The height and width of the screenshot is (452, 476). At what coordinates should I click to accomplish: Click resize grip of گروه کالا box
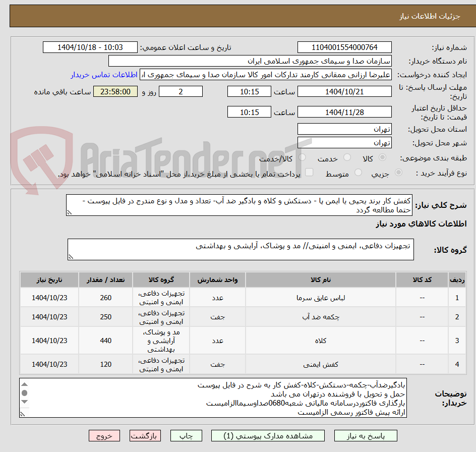point(71,257)
